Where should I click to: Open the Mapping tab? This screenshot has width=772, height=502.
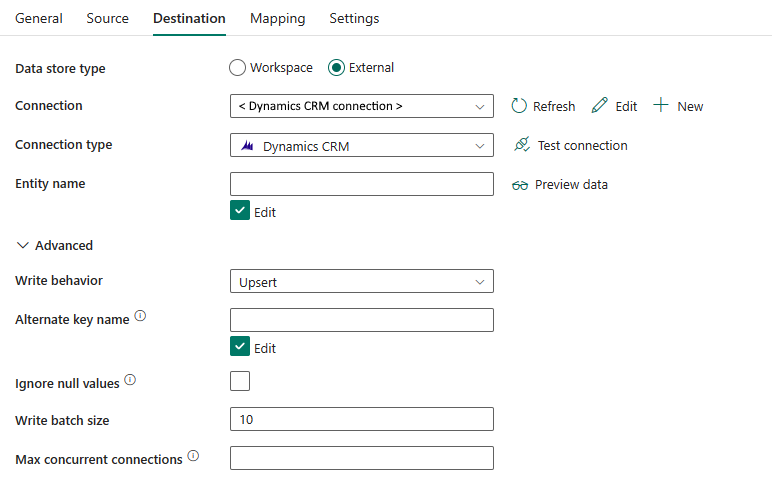pos(278,18)
